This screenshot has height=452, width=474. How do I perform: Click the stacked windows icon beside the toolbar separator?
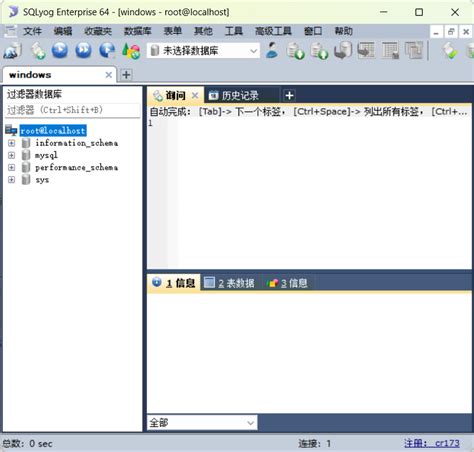coord(414,51)
